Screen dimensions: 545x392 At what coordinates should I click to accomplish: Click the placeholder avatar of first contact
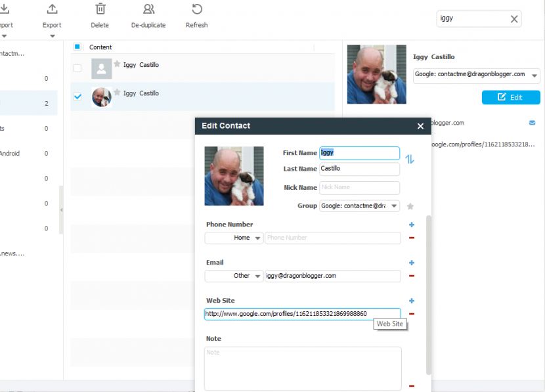(102, 68)
